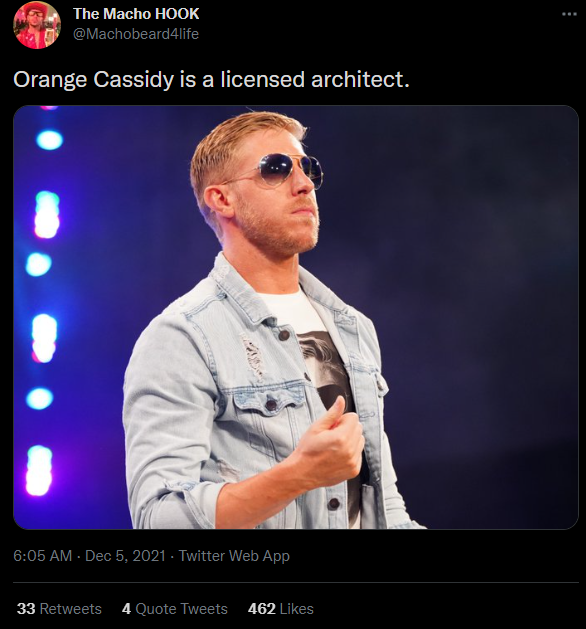
Task: View the 462 Likes list
Action: [x=280, y=609]
